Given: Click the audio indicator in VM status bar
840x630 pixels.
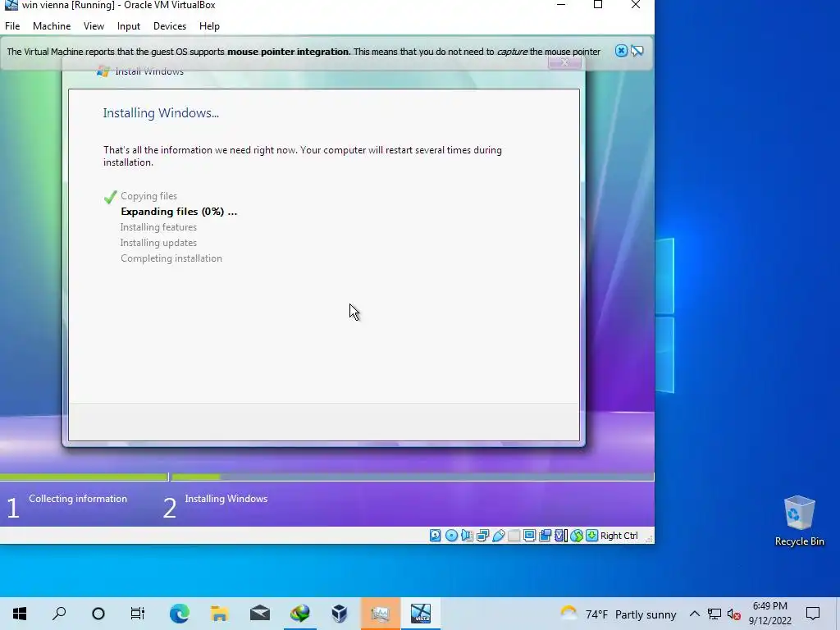Looking at the screenshot, I should (467, 535).
